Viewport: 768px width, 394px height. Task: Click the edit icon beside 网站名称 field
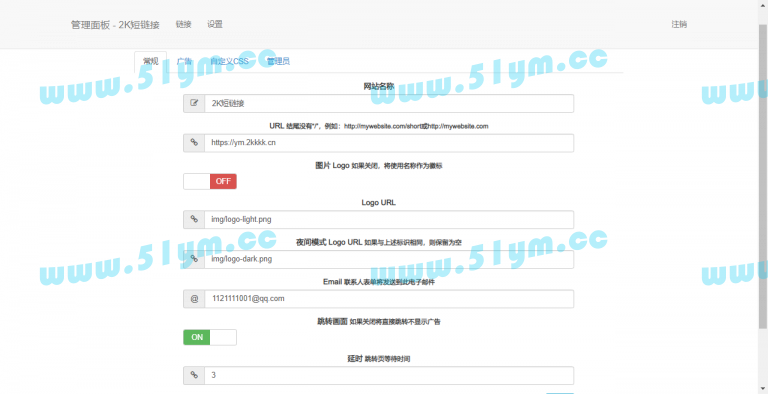coord(194,103)
